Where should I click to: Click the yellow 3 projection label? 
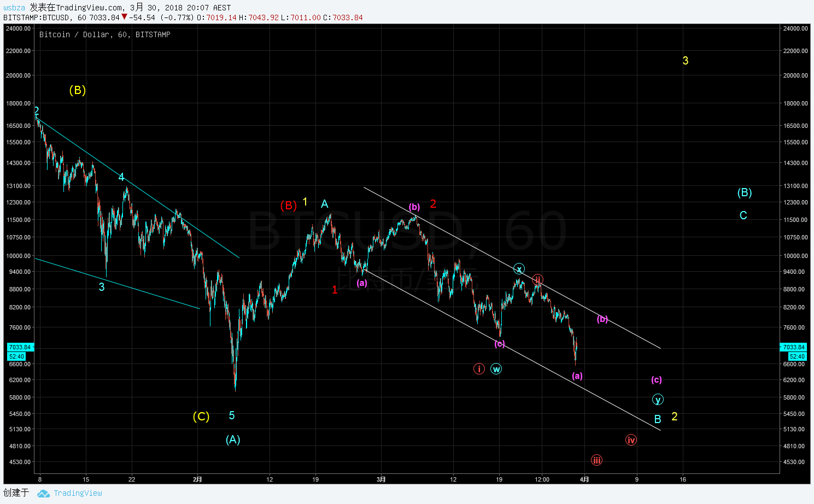(x=686, y=61)
